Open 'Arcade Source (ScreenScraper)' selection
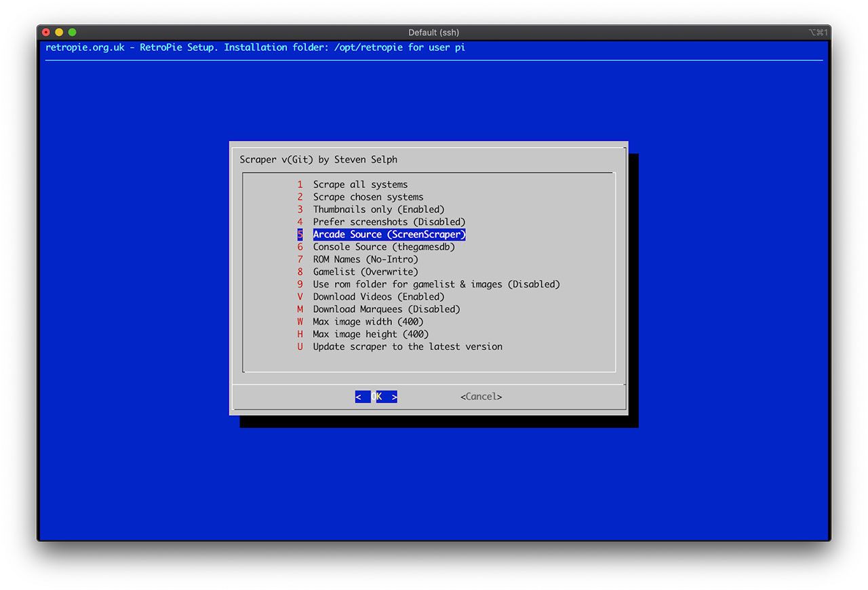The width and height of the screenshot is (868, 590). click(x=389, y=235)
